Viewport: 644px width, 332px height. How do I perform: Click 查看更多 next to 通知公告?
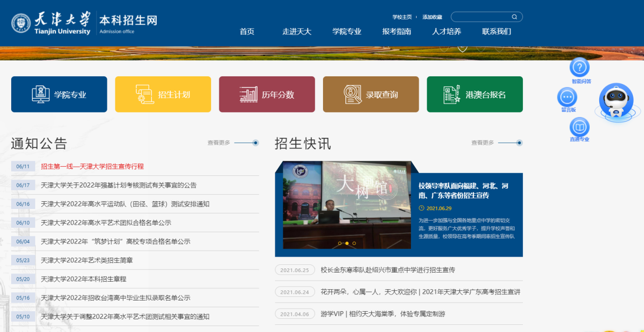(219, 143)
